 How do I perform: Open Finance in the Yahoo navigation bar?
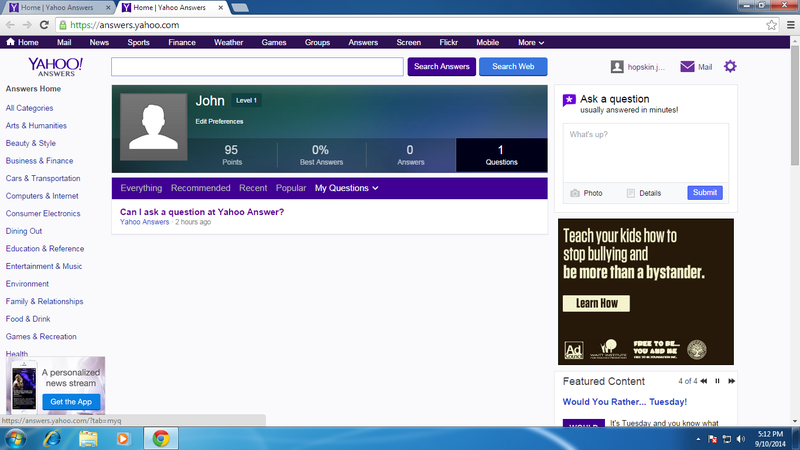click(x=182, y=42)
